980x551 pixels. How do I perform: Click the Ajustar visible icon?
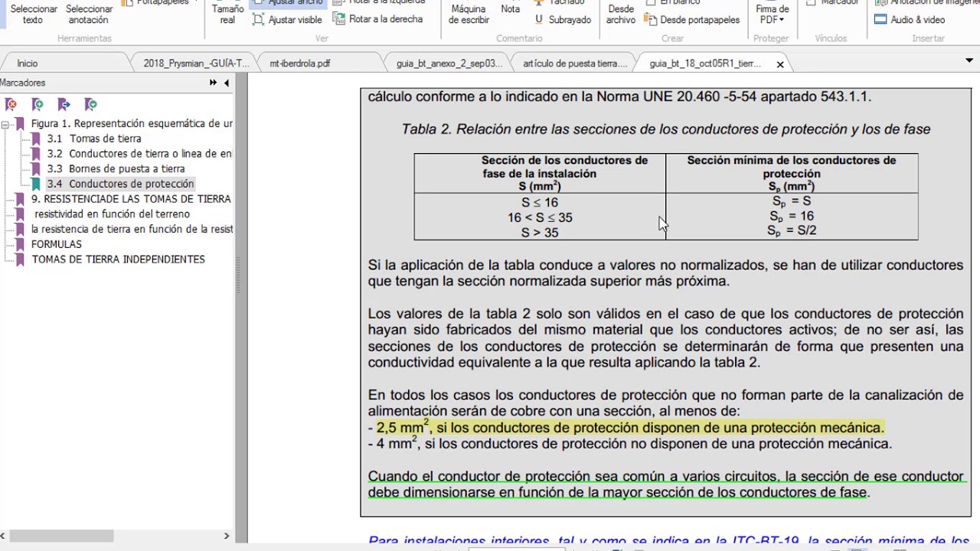coord(258,19)
